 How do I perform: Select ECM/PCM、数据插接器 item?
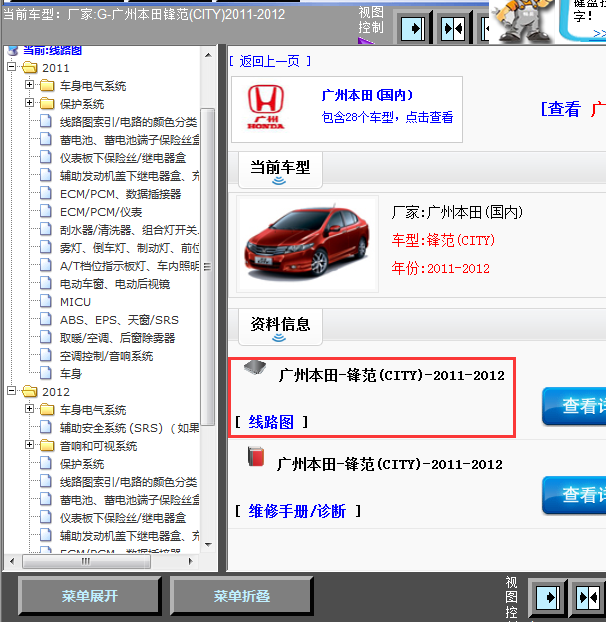pos(121,194)
